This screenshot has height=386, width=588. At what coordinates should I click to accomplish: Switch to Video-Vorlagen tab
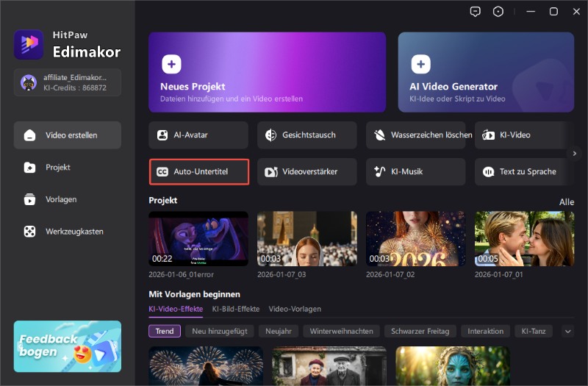(295, 310)
